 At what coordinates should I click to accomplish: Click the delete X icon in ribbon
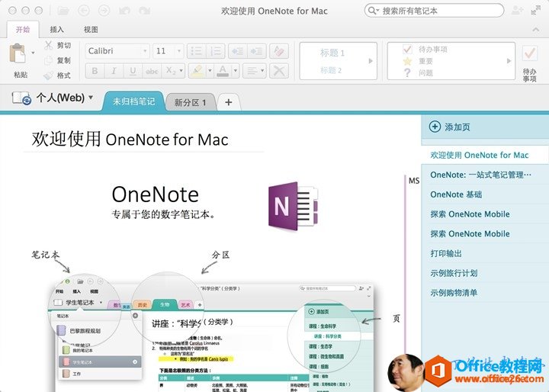(279, 71)
